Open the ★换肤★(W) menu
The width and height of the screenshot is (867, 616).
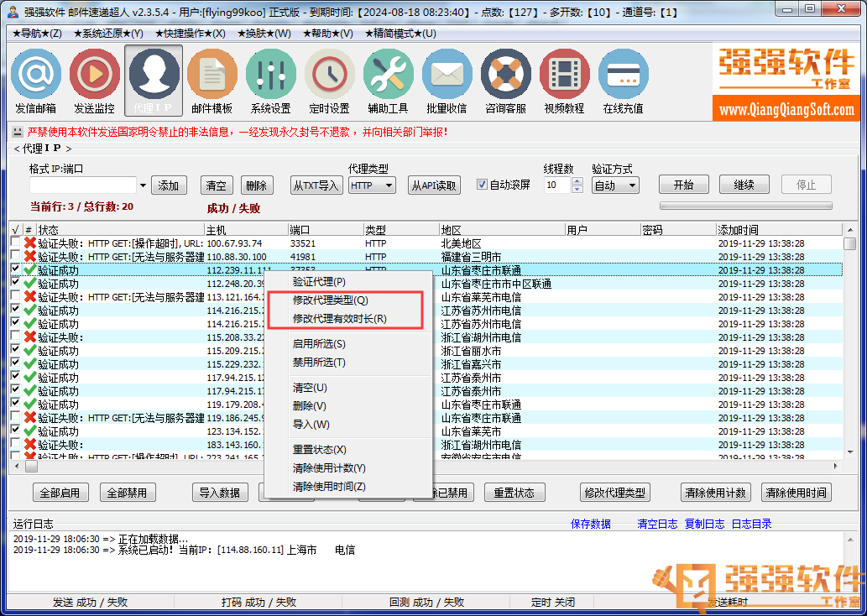pos(264,34)
